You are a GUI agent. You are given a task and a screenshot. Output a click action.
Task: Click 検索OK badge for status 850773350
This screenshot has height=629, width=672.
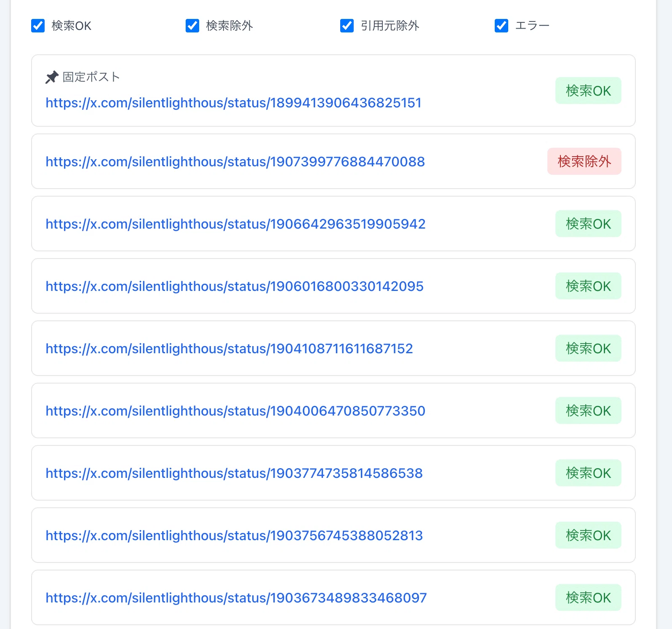click(x=588, y=410)
